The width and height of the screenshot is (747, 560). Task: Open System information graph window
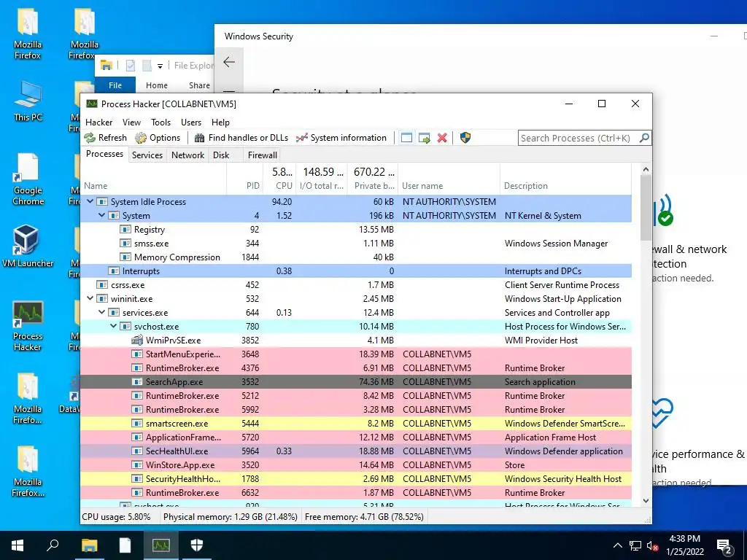pos(341,138)
